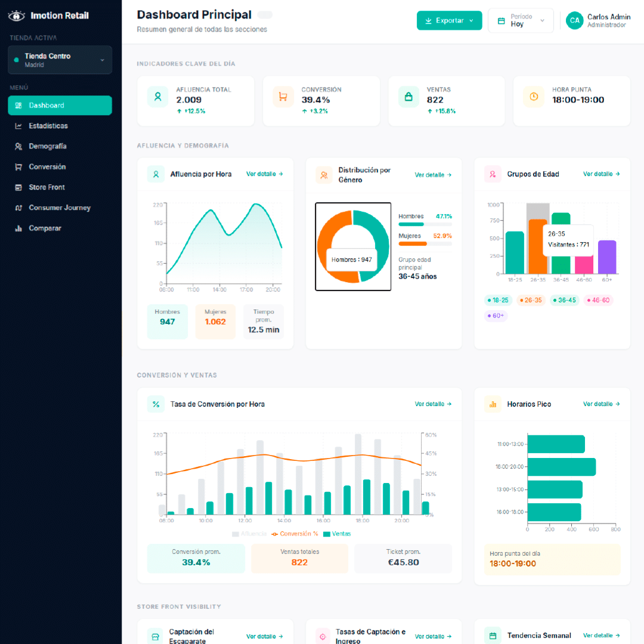The width and height of the screenshot is (644, 644).
Task: Click the Ventas shopping bag icon
Action: tap(408, 97)
